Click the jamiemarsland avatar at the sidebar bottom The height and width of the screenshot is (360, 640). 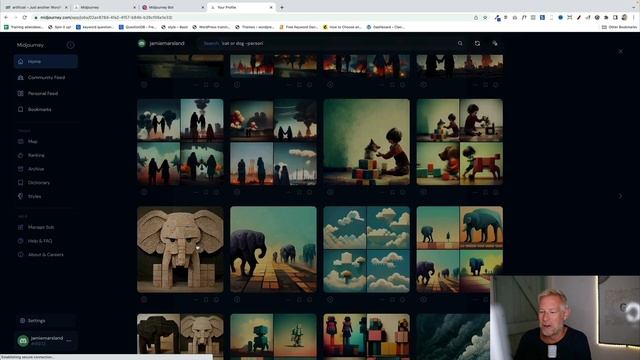tap(23, 340)
